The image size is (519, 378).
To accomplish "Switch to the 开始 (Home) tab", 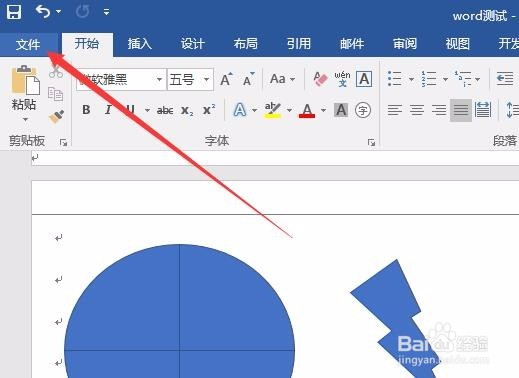I will pos(87,44).
